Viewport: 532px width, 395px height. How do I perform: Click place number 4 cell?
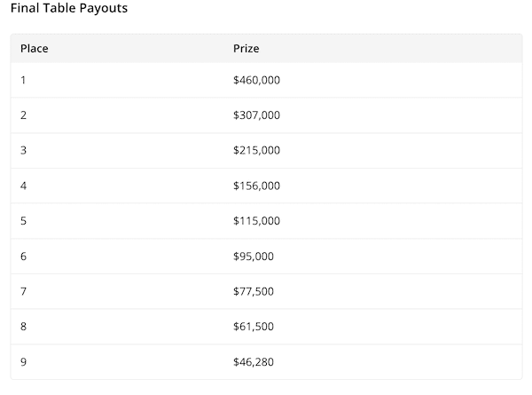(24, 186)
